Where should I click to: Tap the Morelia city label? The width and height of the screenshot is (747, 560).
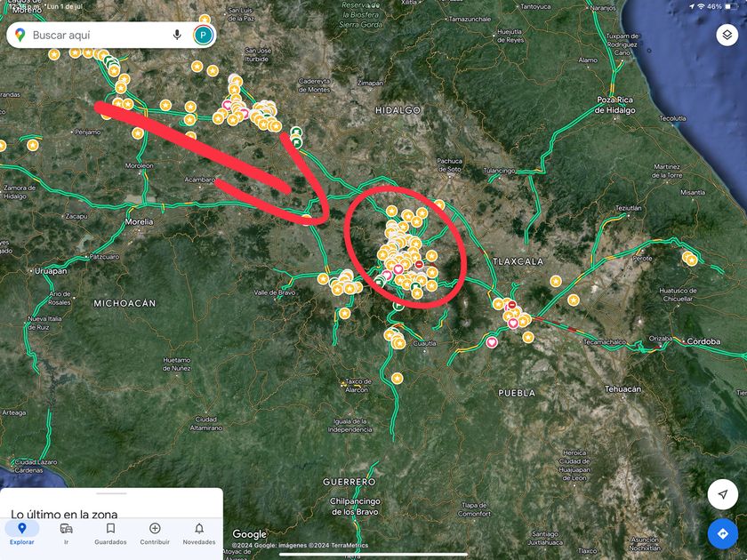[139, 221]
